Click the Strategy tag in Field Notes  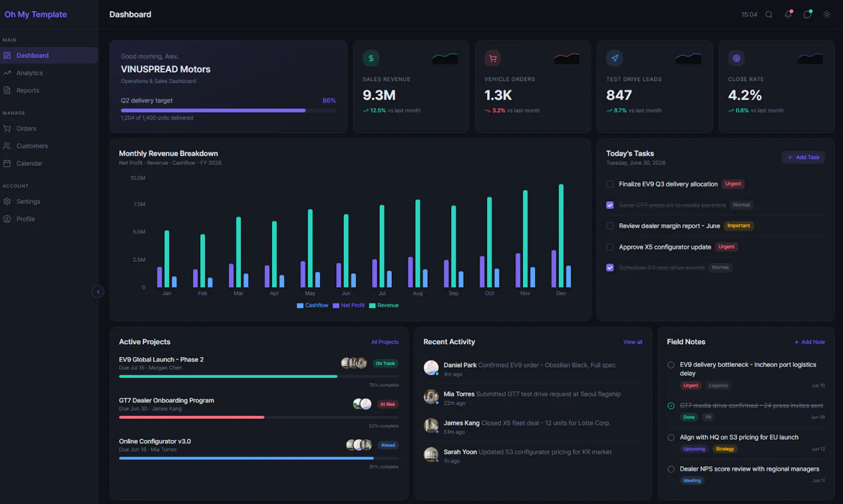tap(725, 449)
